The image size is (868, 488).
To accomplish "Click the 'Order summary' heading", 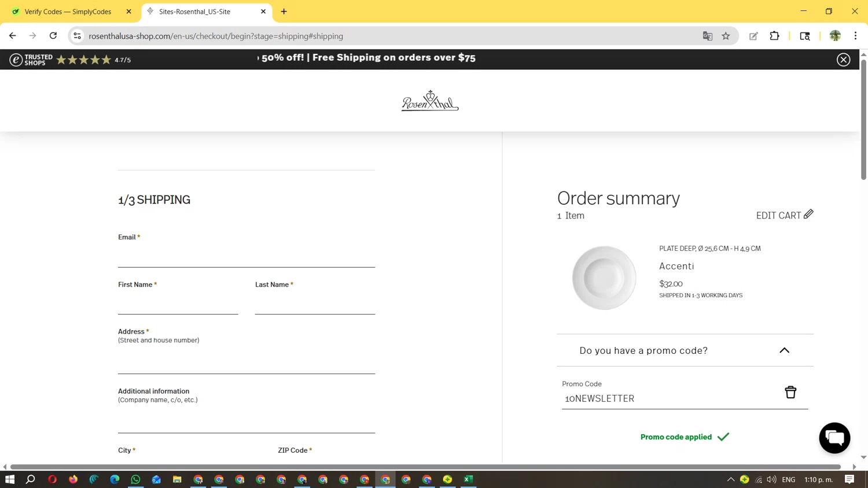I will [x=618, y=198].
